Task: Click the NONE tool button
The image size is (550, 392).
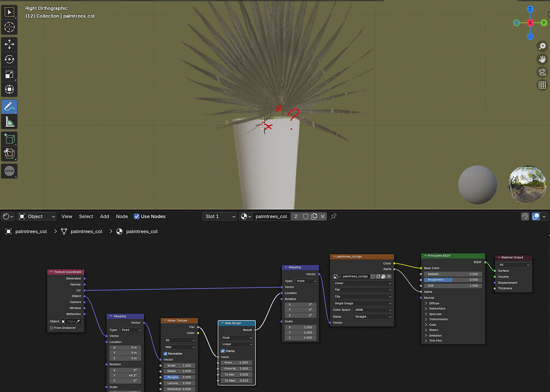Action: (10, 171)
